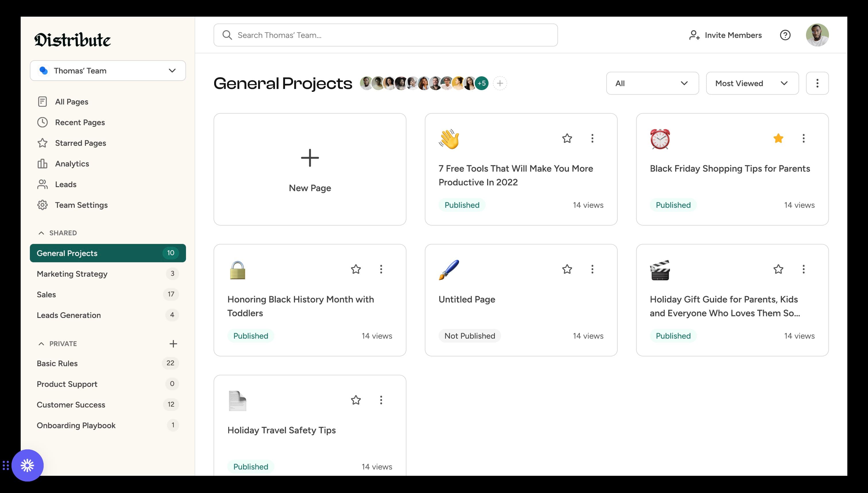Select Leads Generation folder
The width and height of the screenshot is (868, 493).
point(108,315)
